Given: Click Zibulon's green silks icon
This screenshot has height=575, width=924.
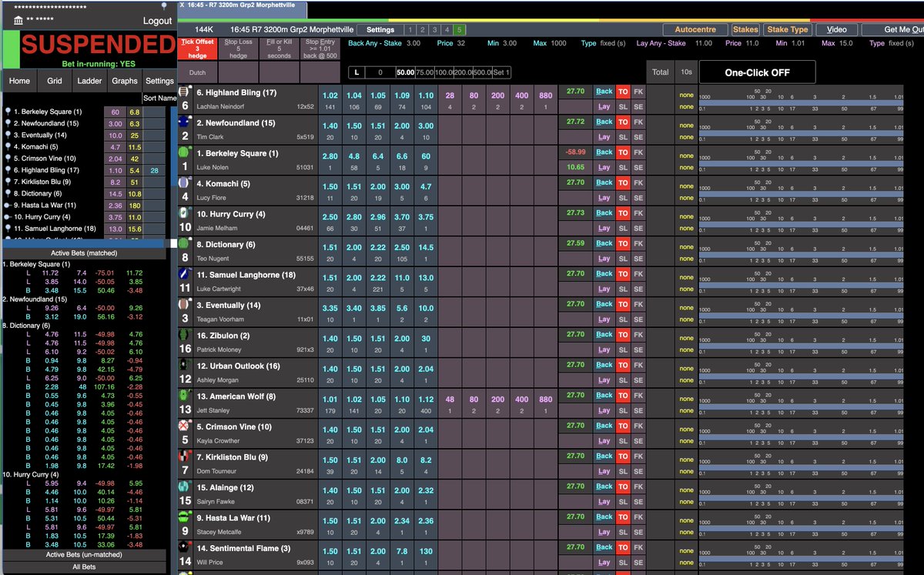Looking at the screenshot, I should point(184,335).
